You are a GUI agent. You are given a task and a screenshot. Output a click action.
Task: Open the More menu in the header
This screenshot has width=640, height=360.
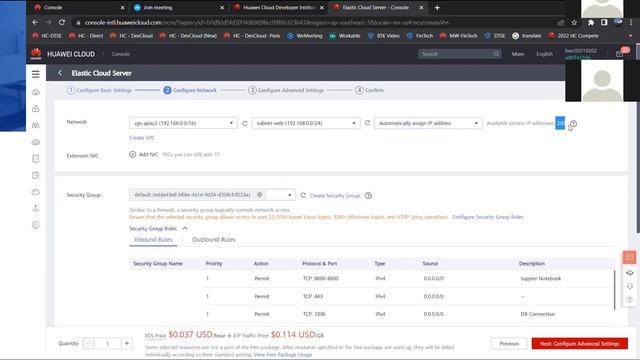point(518,54)
